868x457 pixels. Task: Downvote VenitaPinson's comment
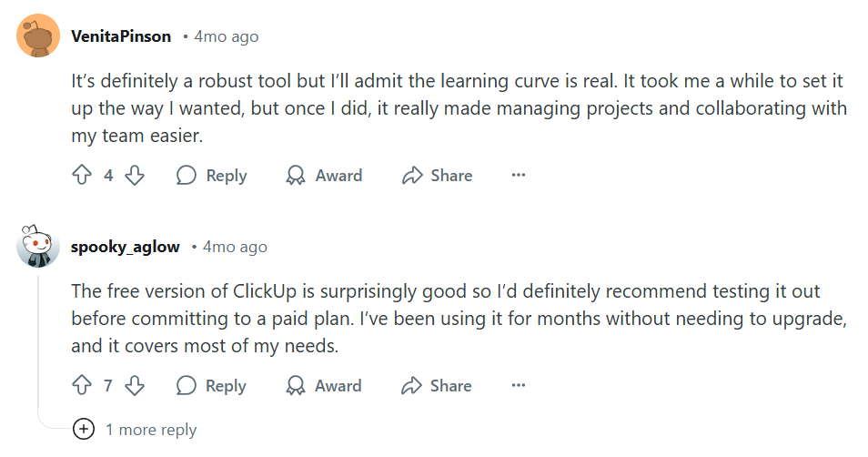point(135,176)
